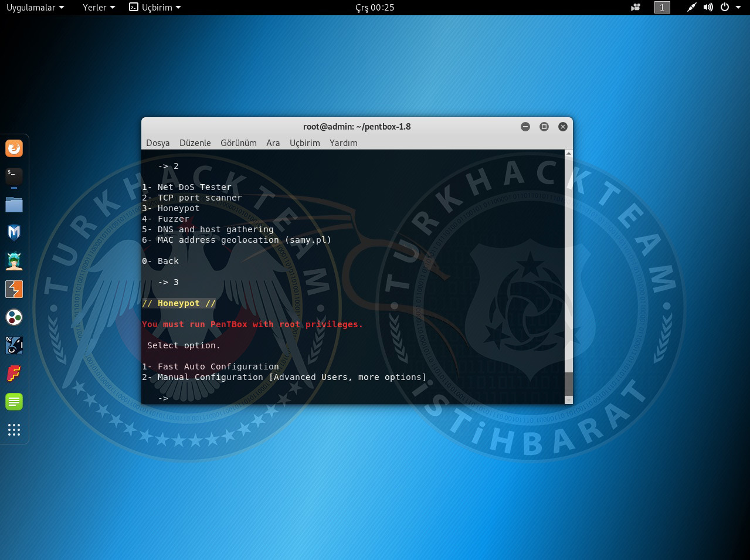This screenshot has height=560, width=750.
Task: Click the '-> 3' entered line
Action: [168, 282]
